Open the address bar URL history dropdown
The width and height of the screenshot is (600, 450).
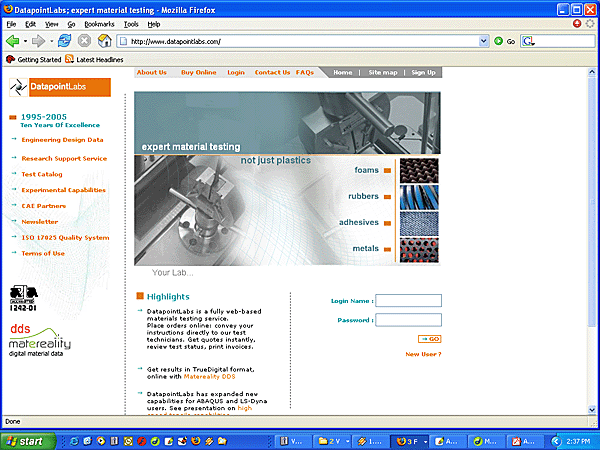click(x=484, y=41)
